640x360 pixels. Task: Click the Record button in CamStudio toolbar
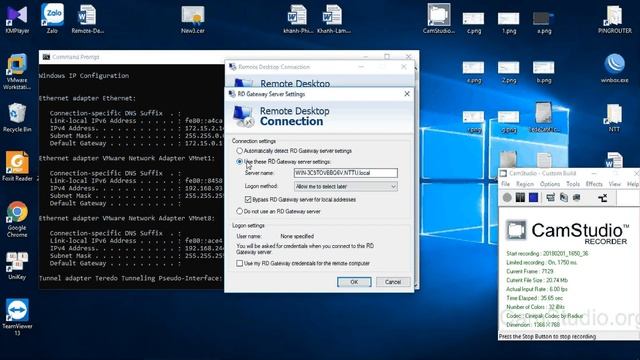(507, 198)
